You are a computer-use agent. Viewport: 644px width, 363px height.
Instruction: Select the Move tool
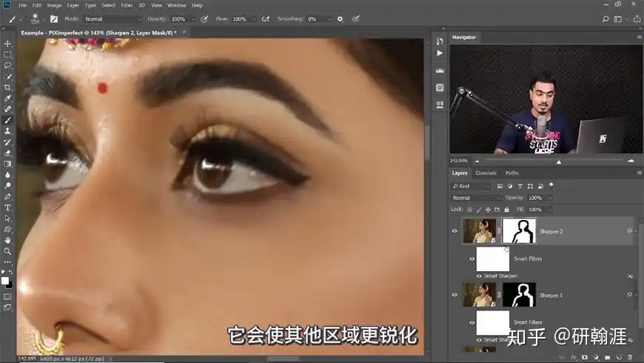coord(7,44)
